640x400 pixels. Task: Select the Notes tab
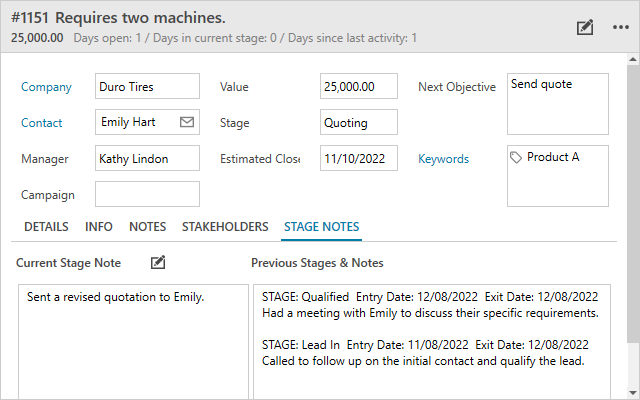pos(147,227)
